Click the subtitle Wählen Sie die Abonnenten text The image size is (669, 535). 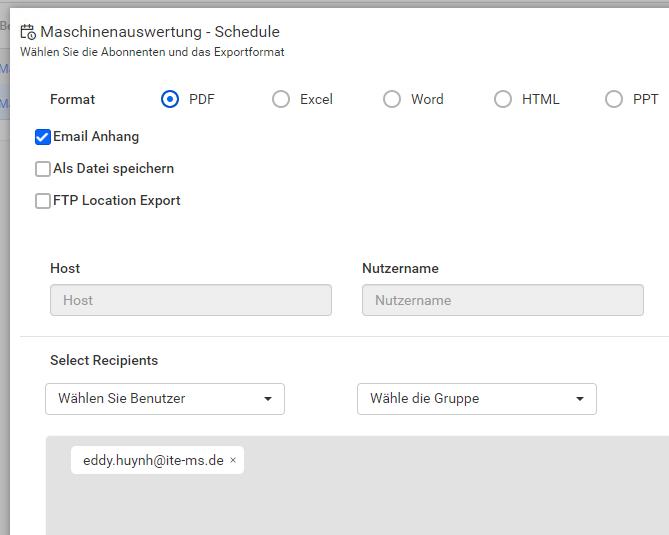click(x=152, y=52)
